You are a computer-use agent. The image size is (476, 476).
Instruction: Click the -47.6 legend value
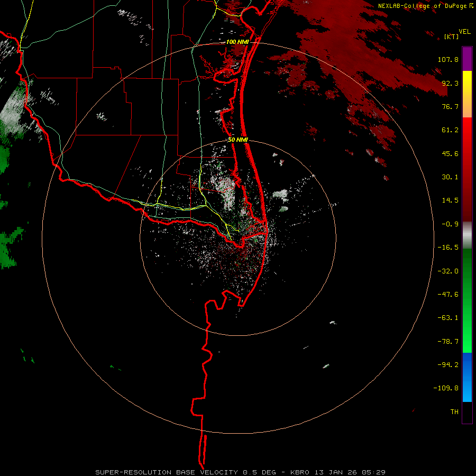coord(448,295)
